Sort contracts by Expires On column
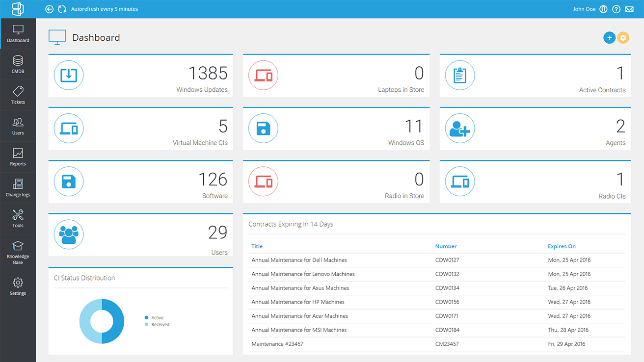This screenshot has height=362, width=644. [562, 246]
